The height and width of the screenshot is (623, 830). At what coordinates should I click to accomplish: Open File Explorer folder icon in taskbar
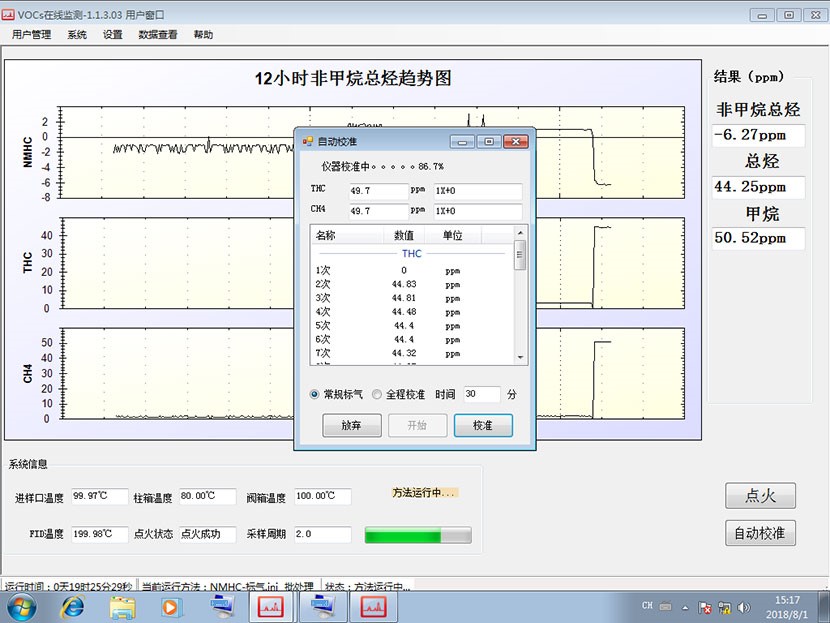pos(122,606)
